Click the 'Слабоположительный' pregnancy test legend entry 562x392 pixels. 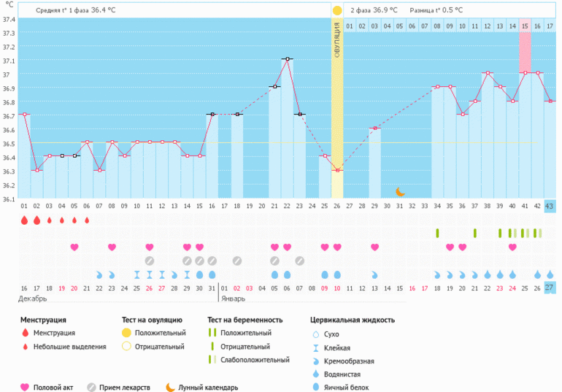tap(250, 360)
